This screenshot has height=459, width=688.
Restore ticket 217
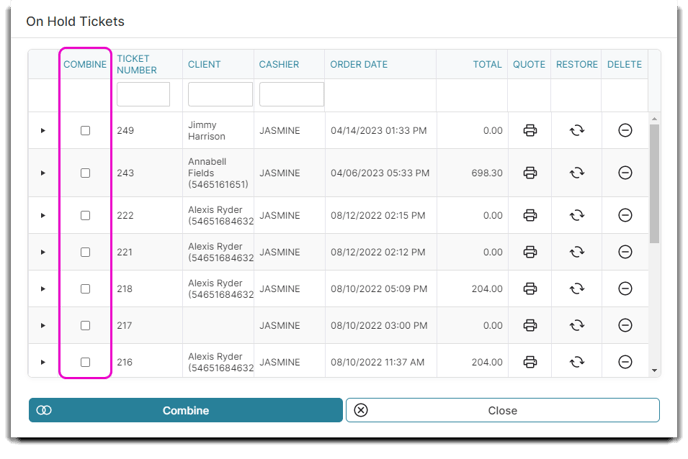pyautogui.click(x=577, y=325)
